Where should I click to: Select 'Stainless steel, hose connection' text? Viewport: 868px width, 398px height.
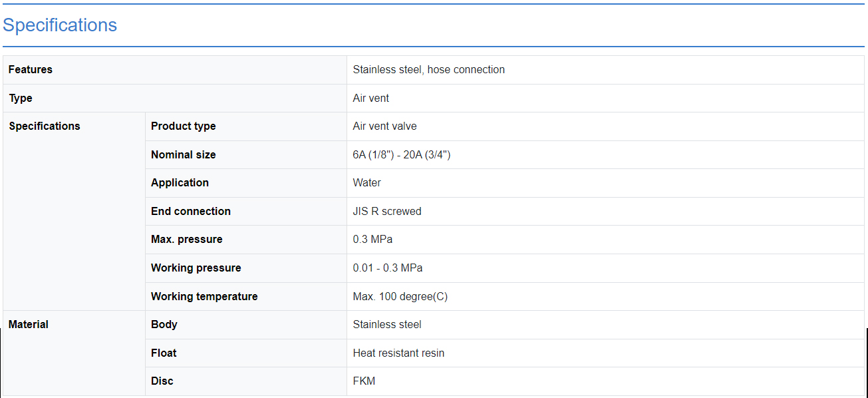(x=428, y=70)
